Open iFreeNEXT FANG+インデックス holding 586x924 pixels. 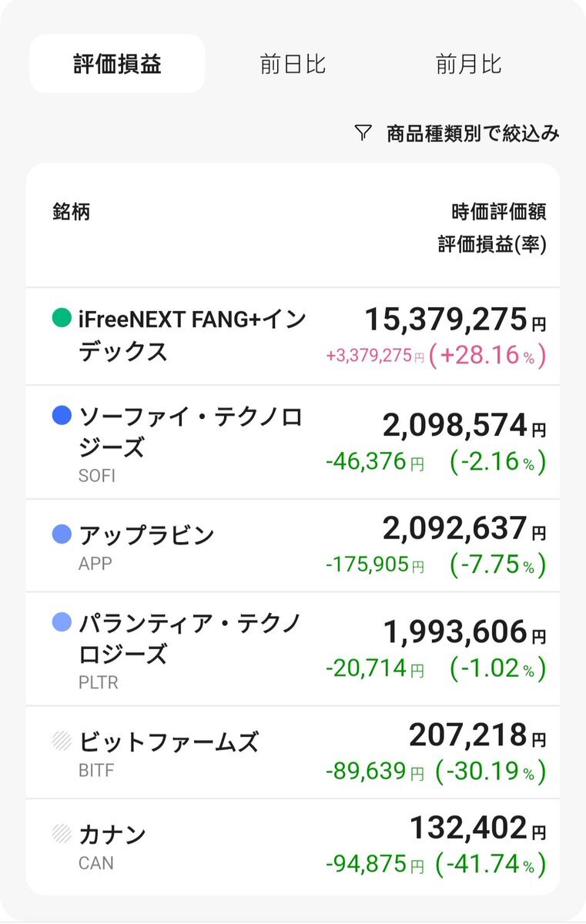(x=193, y=335)
